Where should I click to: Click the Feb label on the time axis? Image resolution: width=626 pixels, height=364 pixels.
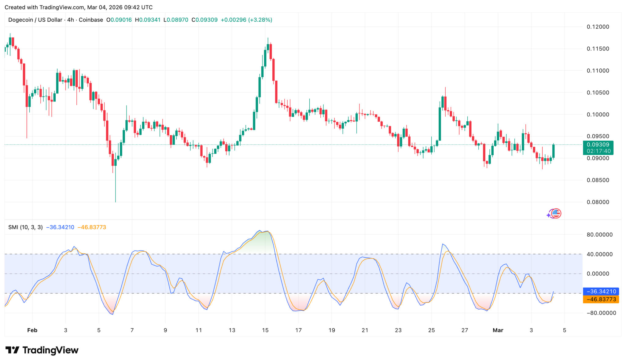click(x=32, y=330)
